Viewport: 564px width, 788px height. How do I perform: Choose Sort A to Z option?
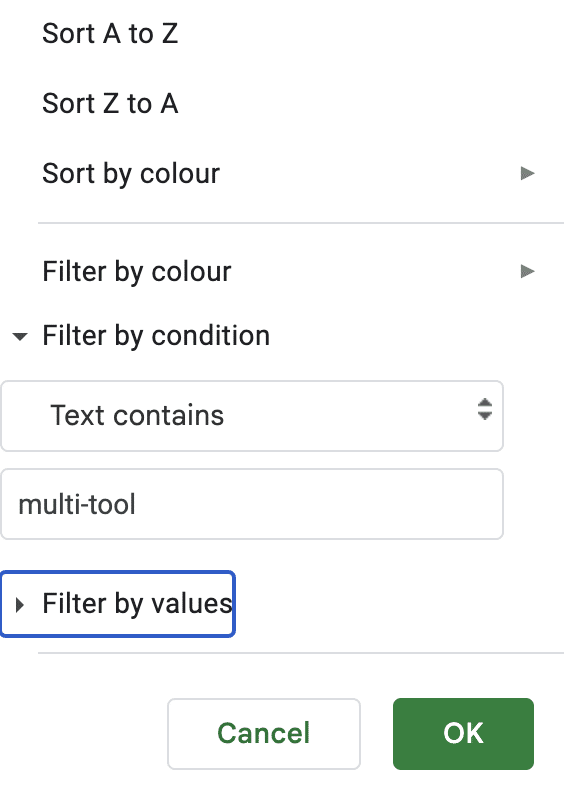click(110, 34)
